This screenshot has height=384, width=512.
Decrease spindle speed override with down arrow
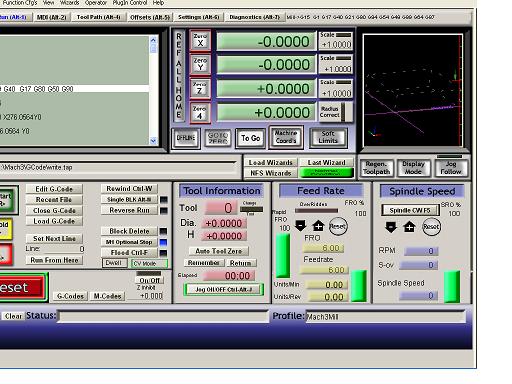pyautogui.click(x=391, y=227)
